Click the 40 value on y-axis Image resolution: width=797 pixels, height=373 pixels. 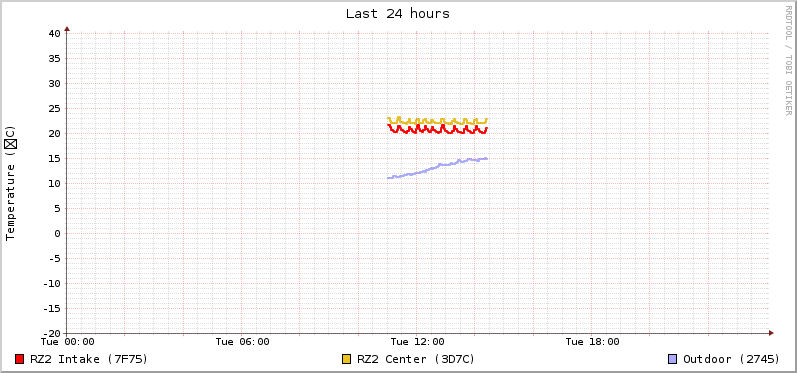click(55, 34)
